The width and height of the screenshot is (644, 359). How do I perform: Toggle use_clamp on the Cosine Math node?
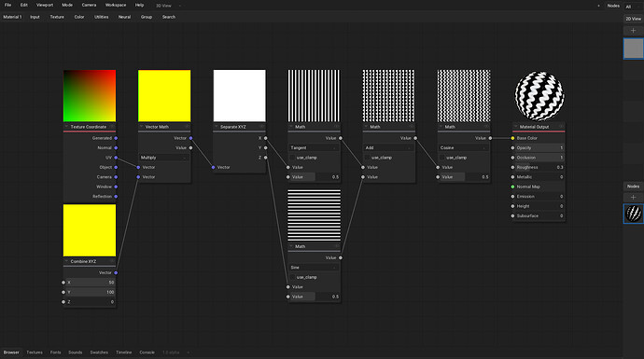[x=442, y=158]
